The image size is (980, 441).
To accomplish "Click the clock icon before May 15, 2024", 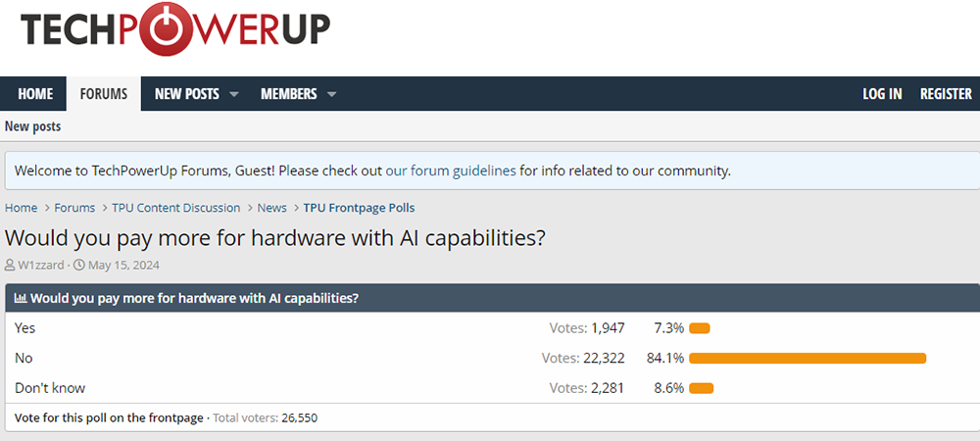I will pyautogui.click(x=79, y=265).
